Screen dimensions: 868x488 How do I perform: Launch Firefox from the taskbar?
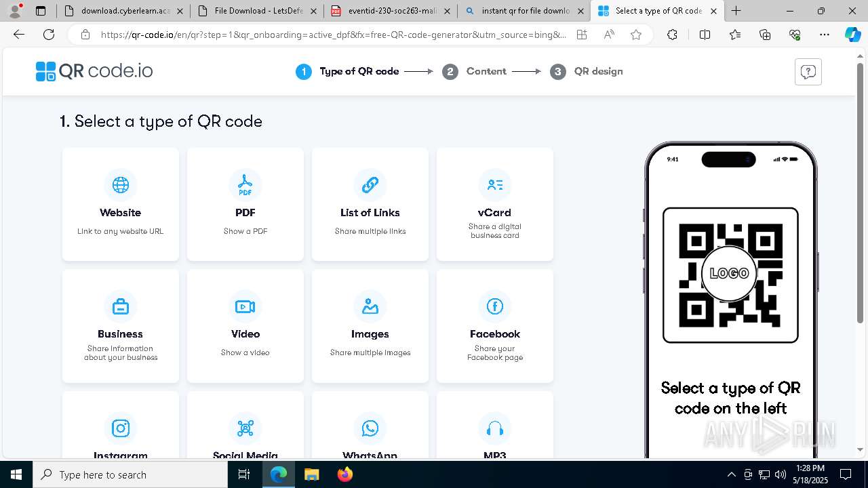(344, 474)
